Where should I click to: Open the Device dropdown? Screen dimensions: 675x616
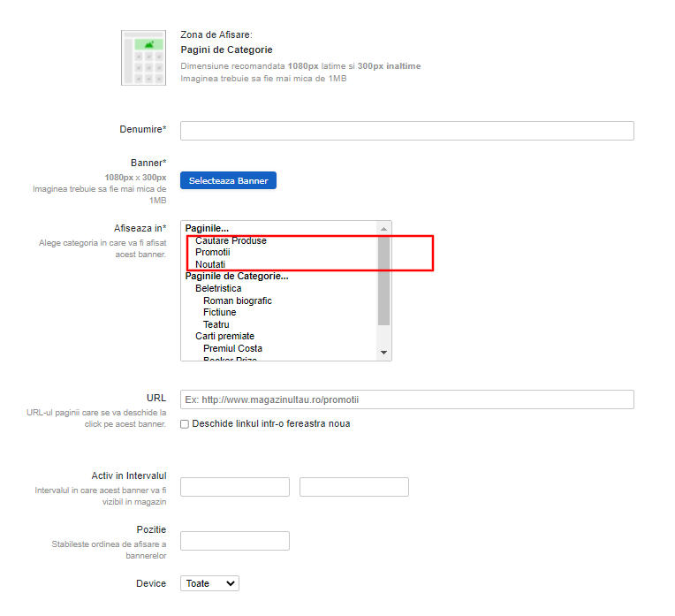click(209, 583)
